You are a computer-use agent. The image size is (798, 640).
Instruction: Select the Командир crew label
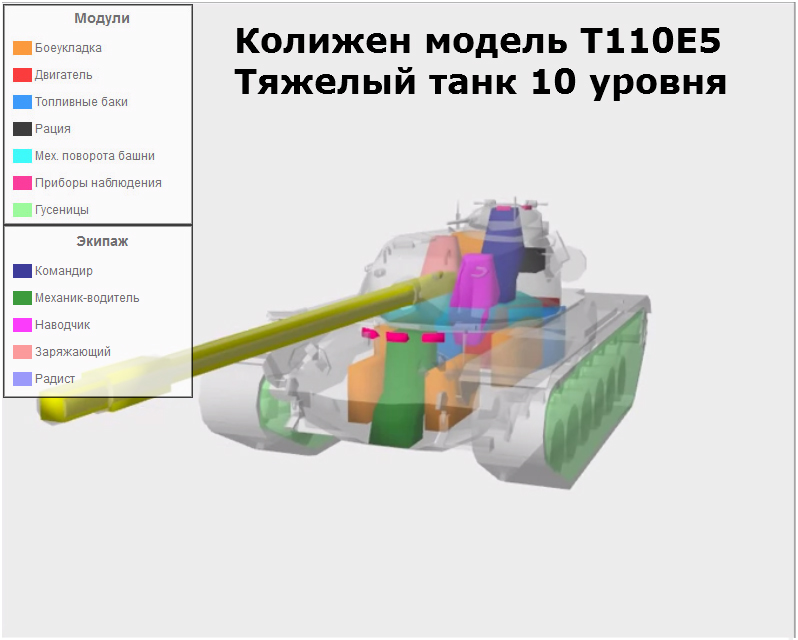point(64,271)
